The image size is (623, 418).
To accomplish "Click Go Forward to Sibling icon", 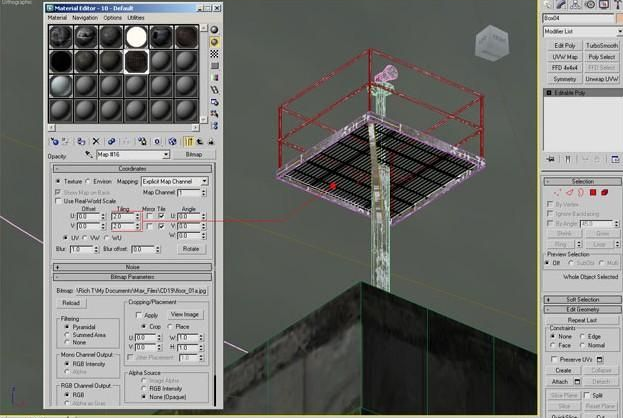I will pyautogui.click(x=211, y=141).
